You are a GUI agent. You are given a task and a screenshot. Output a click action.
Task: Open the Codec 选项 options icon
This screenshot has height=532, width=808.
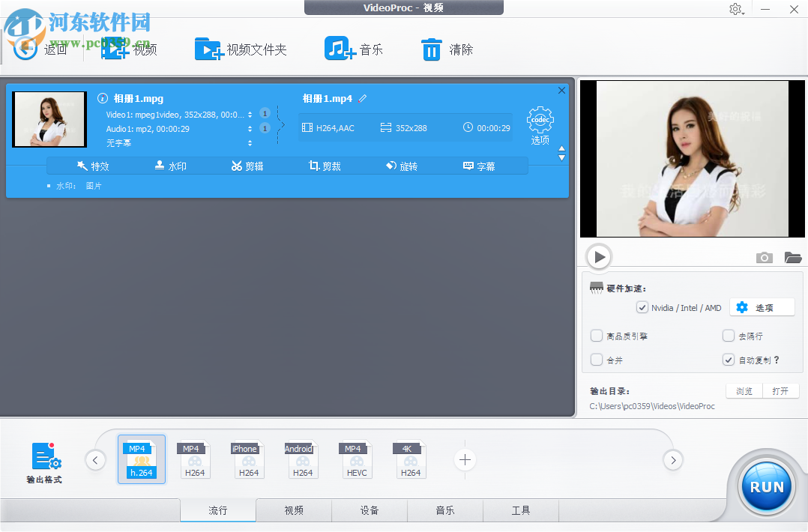pyautogui.click(x=540, y=120)
